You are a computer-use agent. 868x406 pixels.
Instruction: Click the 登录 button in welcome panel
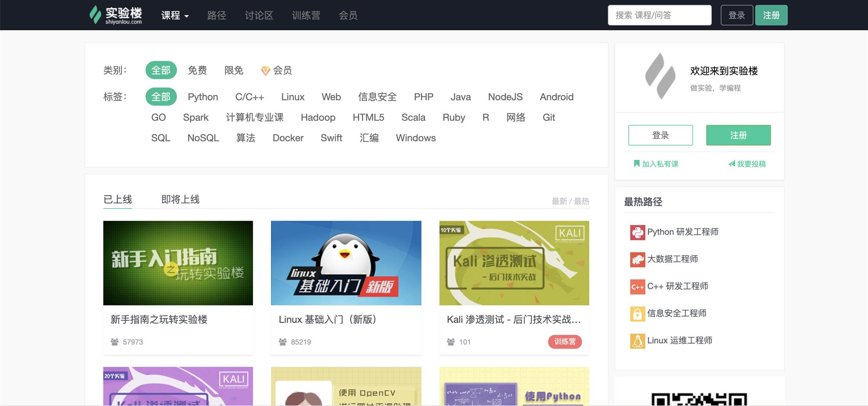[660, 135]
